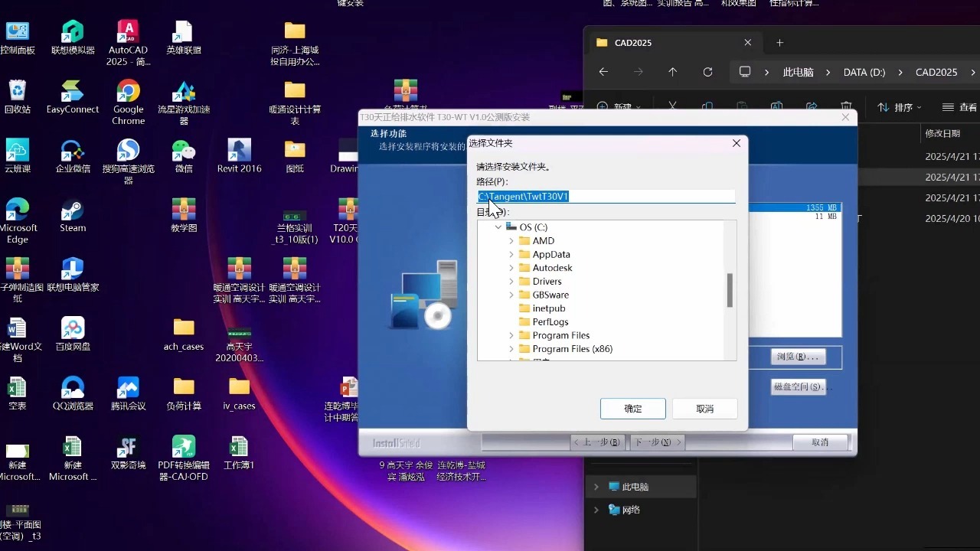The image size is (980, 551).
Task: Launch 联想模拟器 from the desktop
Action: pyautogui.click(x=73, y=38)
